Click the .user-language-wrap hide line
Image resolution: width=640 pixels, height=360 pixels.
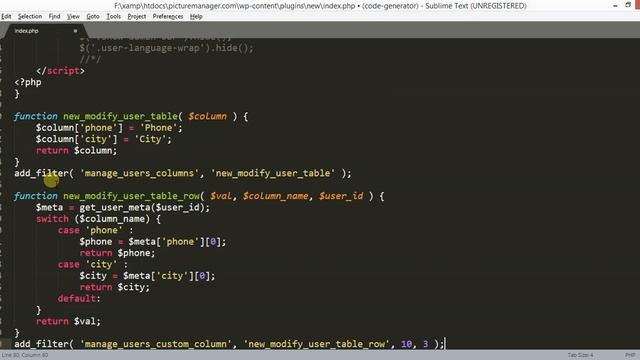tap(167, 48)
